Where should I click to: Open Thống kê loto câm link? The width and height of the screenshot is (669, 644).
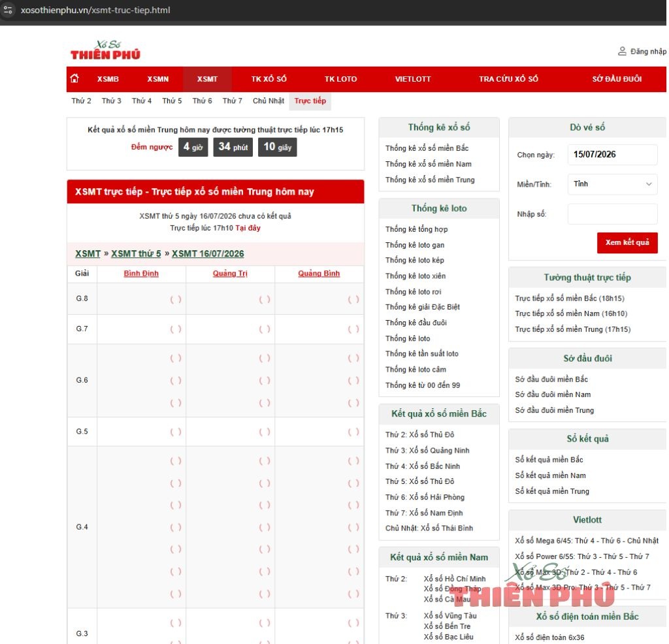[416, 369]
